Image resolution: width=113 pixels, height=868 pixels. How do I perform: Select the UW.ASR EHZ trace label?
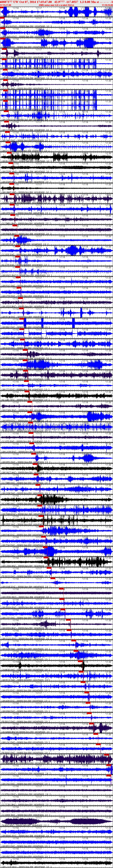pos(26,701)
